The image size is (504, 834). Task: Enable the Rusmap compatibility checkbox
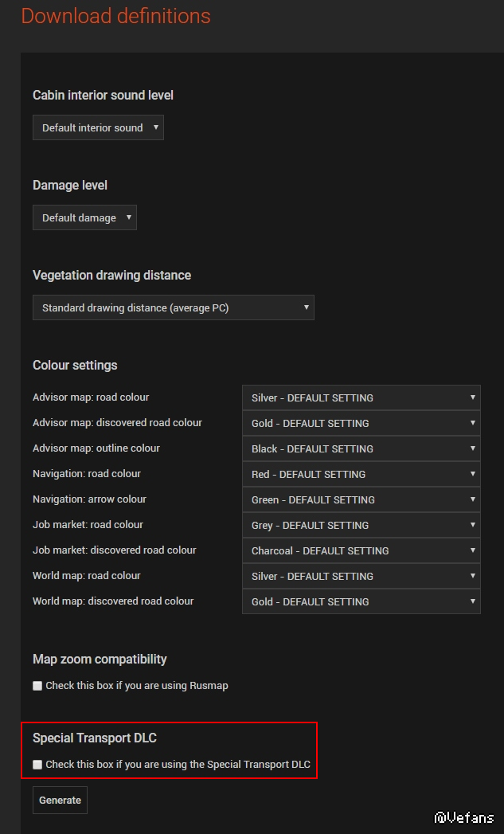(37, 686)
